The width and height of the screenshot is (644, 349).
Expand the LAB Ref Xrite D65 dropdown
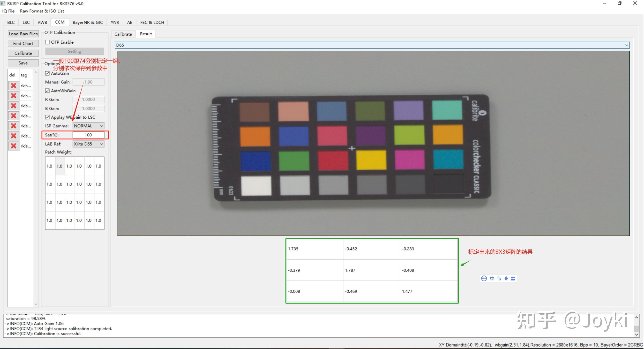[88, 144]
